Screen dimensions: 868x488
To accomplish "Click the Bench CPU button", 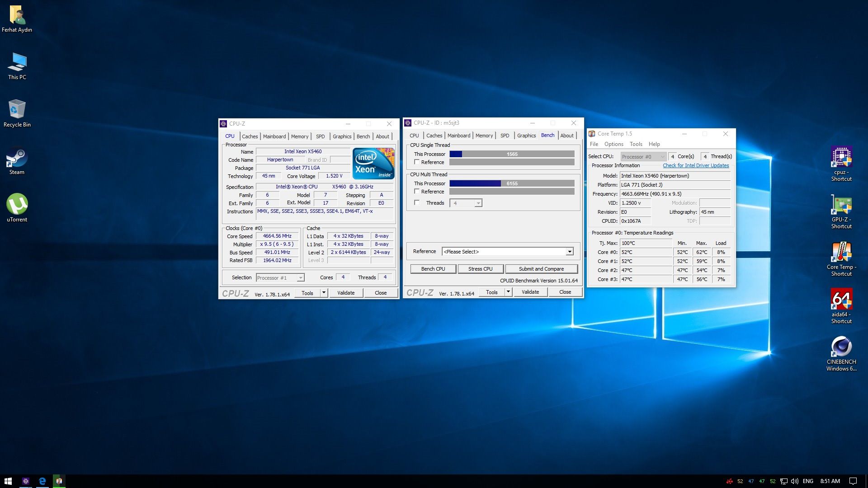I will 433,269.
